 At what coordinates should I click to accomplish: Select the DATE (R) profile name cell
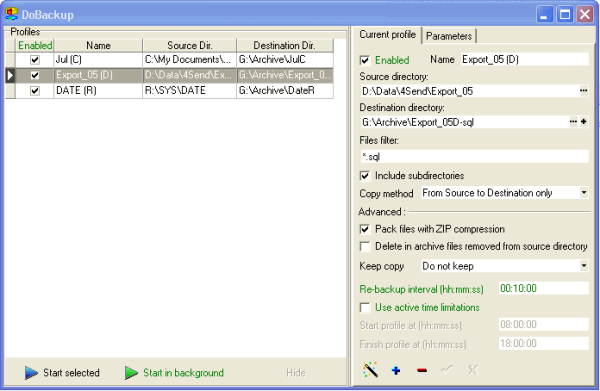pyautogui.click(x=98, y=91)
